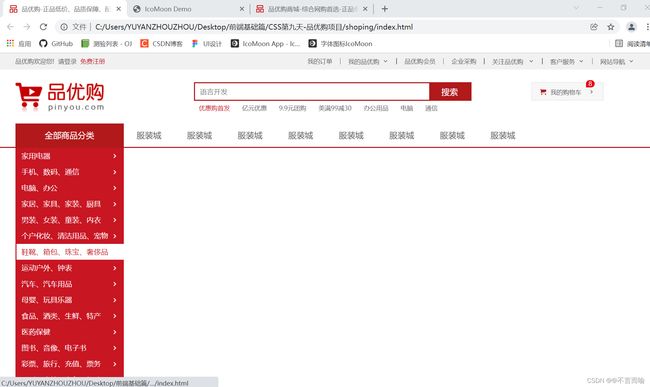Click the share icon in the address bar
This screenshot has height=387, width=650.
(594, 27)
